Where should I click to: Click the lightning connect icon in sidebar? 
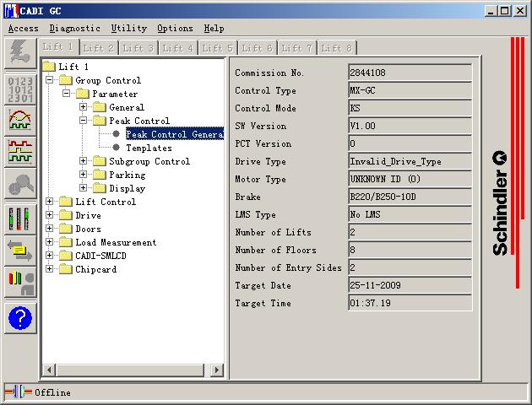pyautogui.click(x=20, y=52)
